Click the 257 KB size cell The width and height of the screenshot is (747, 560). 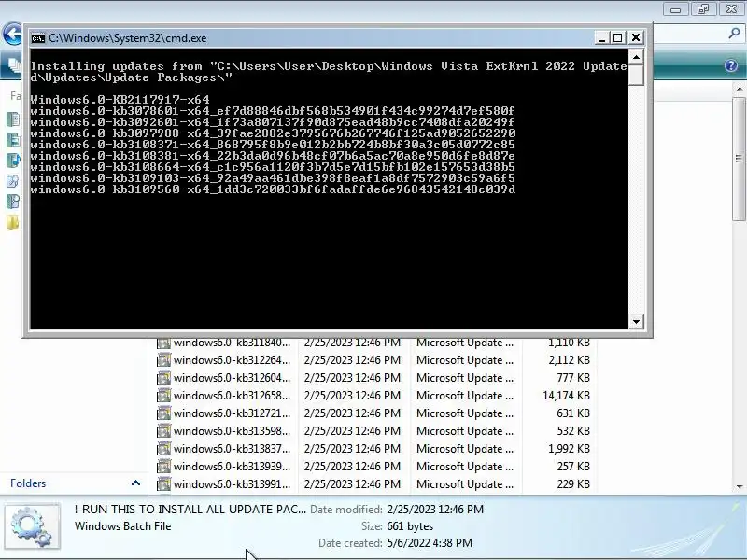[573, 466]
